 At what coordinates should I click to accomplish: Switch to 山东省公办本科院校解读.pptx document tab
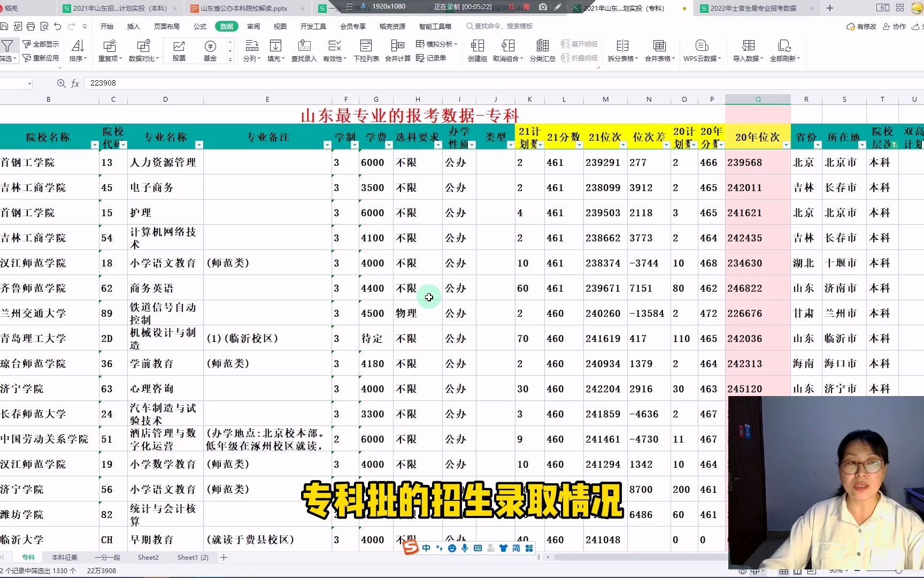244,8
